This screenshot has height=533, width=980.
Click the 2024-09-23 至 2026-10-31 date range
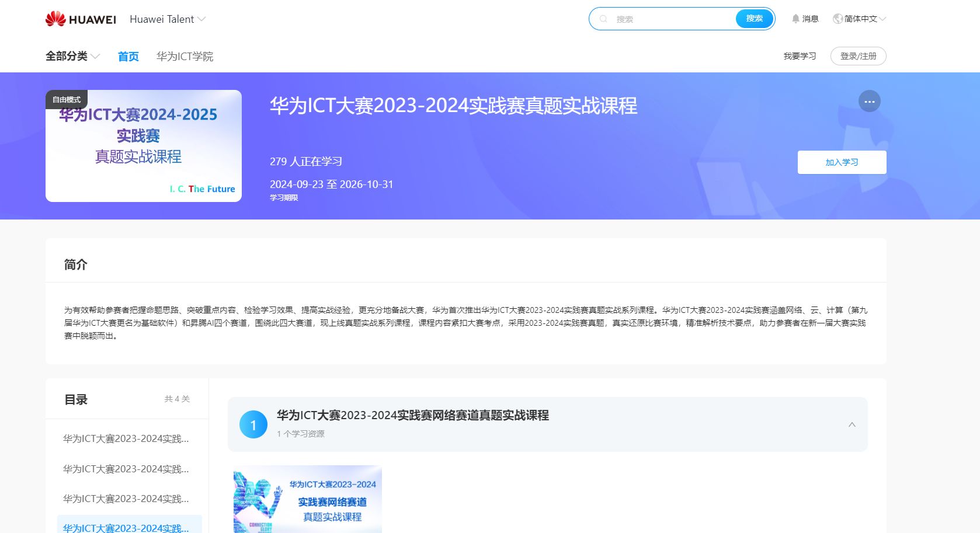pos(332,184)
